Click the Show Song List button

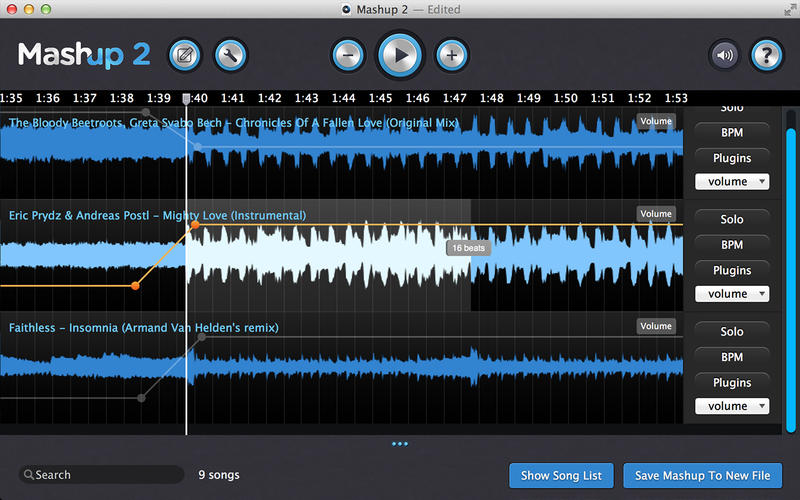[561, 475]
